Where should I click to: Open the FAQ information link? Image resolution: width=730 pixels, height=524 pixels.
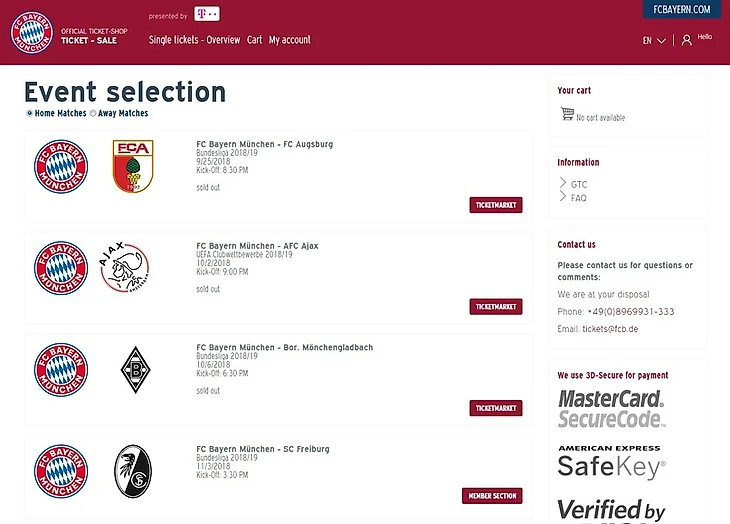tap(579, 198)
